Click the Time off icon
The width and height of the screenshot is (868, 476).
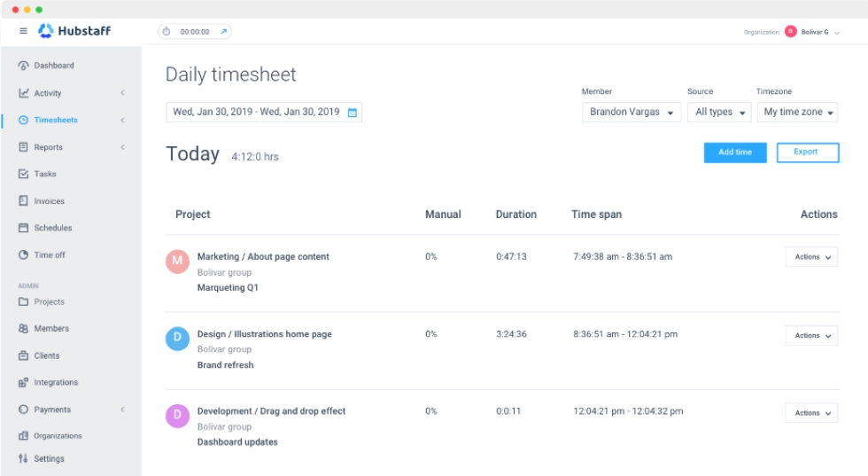click(23, 255)
